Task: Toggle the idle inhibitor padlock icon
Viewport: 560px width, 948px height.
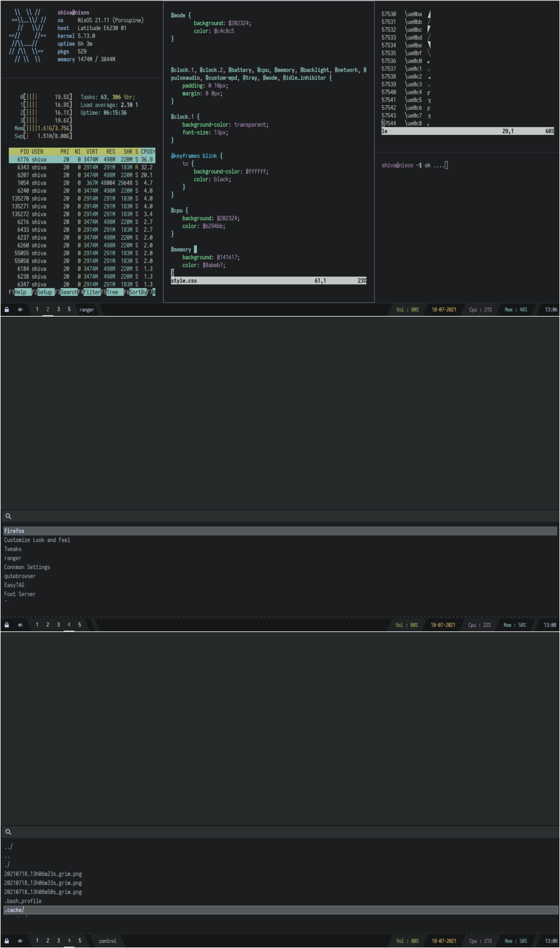Action: tap(6, 310)
